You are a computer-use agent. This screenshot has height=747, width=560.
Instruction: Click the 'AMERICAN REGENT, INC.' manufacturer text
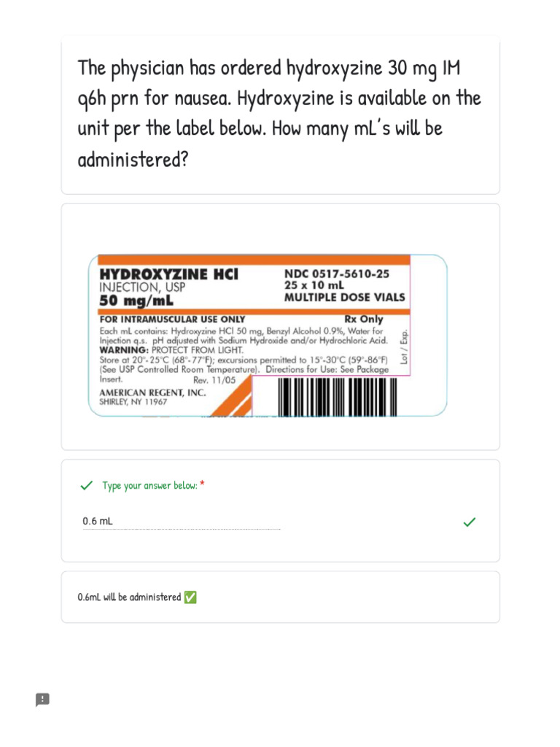(152, 393)
